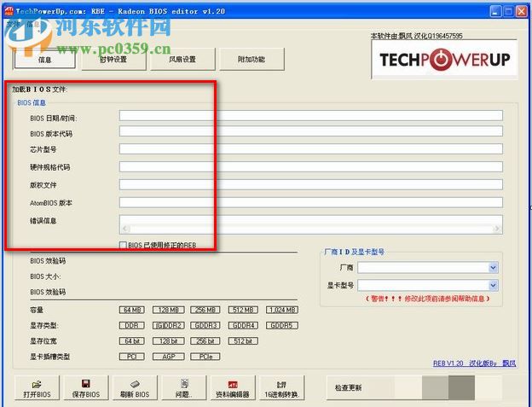Image resolution: width=532 pixels, height=407 pixels.
Task: Click the GDDR3 memory type indicator
Action: 205,326
